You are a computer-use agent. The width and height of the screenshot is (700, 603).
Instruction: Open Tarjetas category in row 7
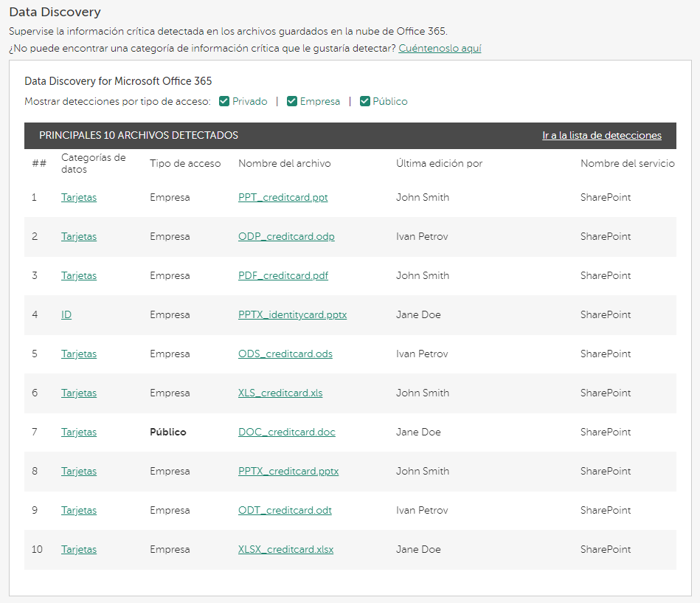(x=79, y=433)
